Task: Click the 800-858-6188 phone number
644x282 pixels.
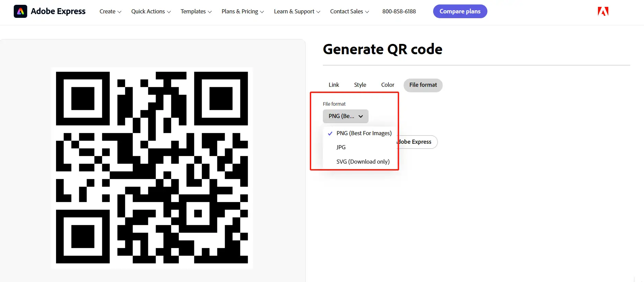Action: (x=399, y=11)
